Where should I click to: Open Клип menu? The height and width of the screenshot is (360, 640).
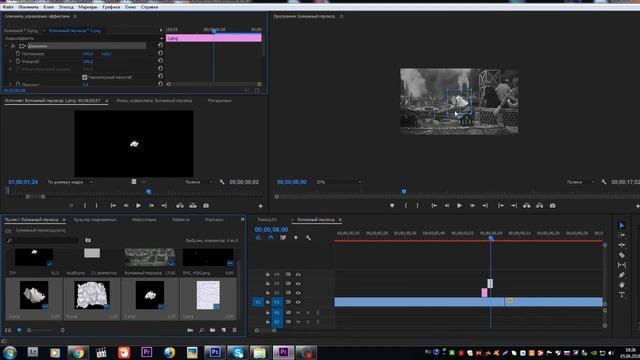tap(49, 7)
